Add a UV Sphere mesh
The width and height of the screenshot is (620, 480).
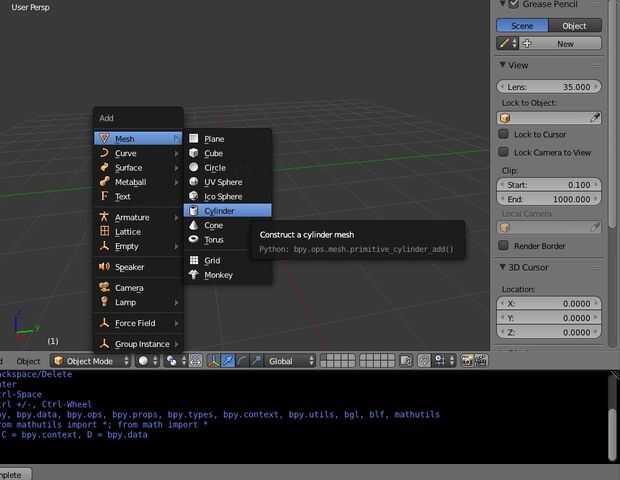tap(228, 182)
